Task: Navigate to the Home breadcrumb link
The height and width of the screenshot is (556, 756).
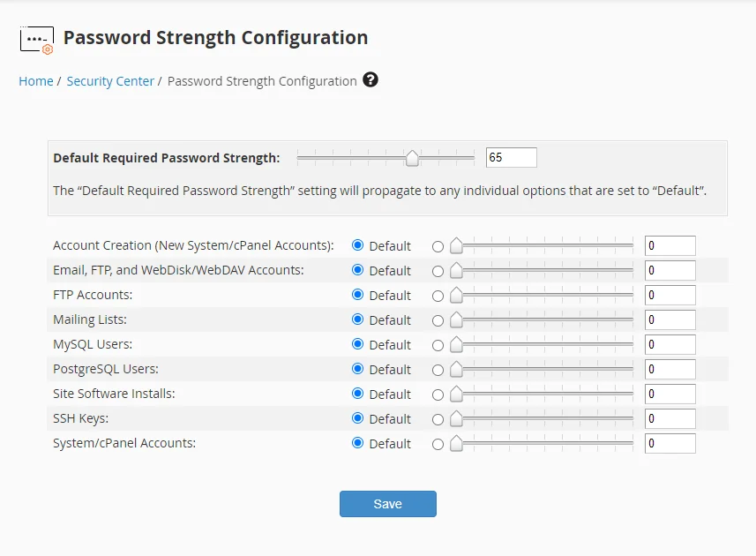Action: coord(36,80)
